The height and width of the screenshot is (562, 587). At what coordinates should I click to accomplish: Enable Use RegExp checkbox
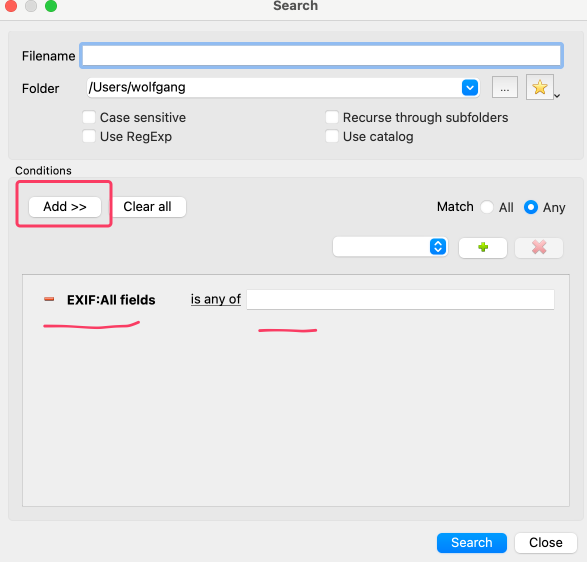[x=89, y=136]
